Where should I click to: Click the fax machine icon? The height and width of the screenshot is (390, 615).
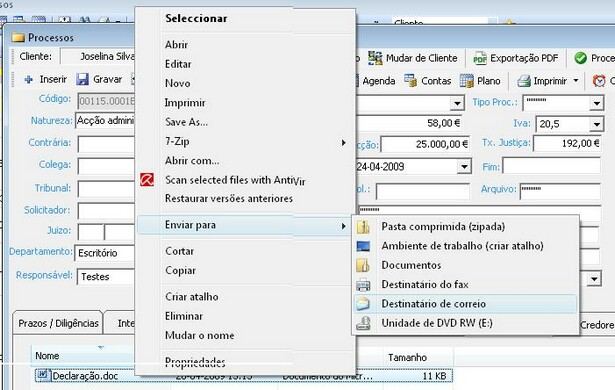[x=363, y=284]
